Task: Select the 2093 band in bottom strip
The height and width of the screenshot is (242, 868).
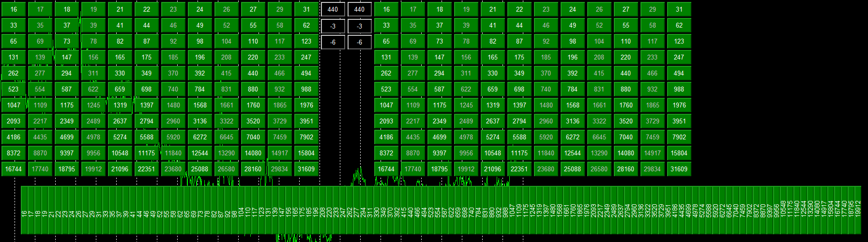Action: 594,210
